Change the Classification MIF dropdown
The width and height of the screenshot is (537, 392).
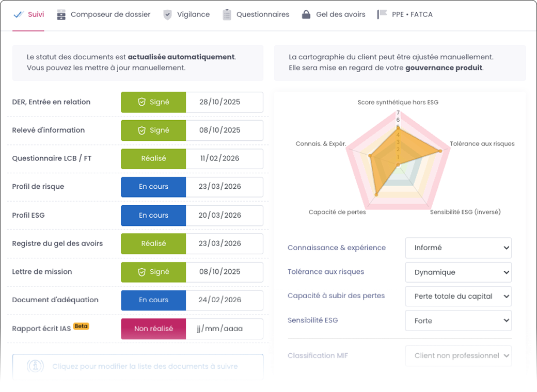pos(458,356)
